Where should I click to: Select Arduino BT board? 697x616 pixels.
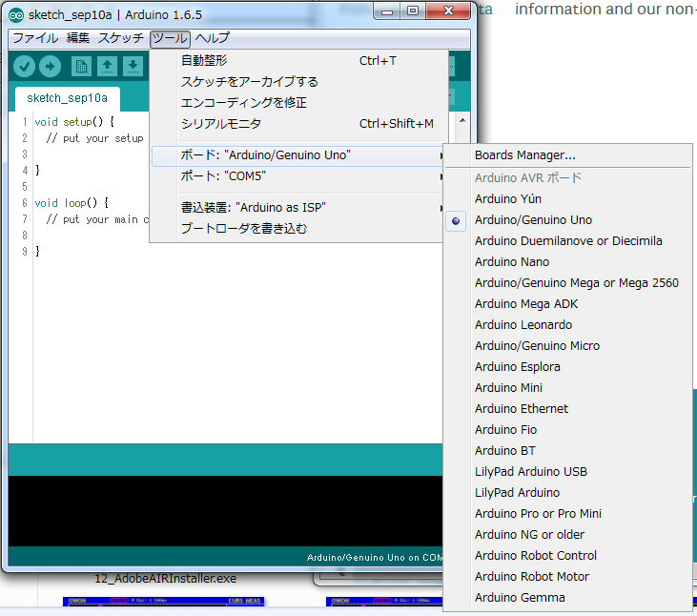[x=567, y=451]
